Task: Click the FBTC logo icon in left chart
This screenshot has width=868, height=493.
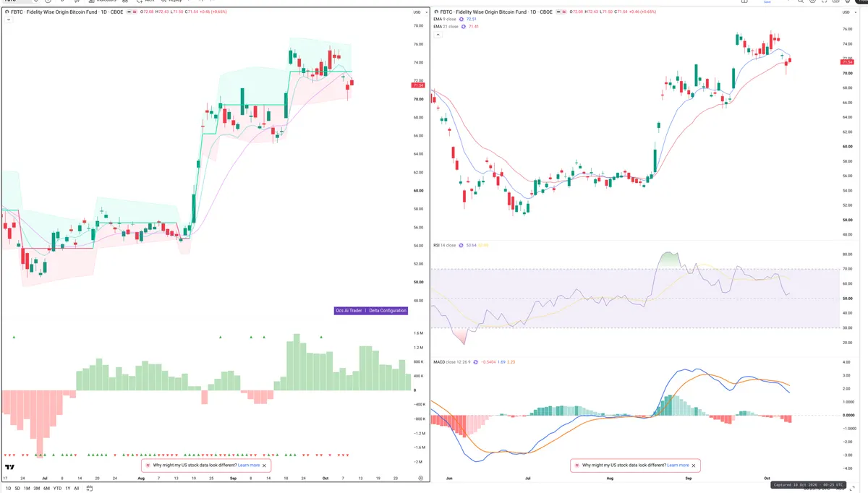Action: click(7, 12)
